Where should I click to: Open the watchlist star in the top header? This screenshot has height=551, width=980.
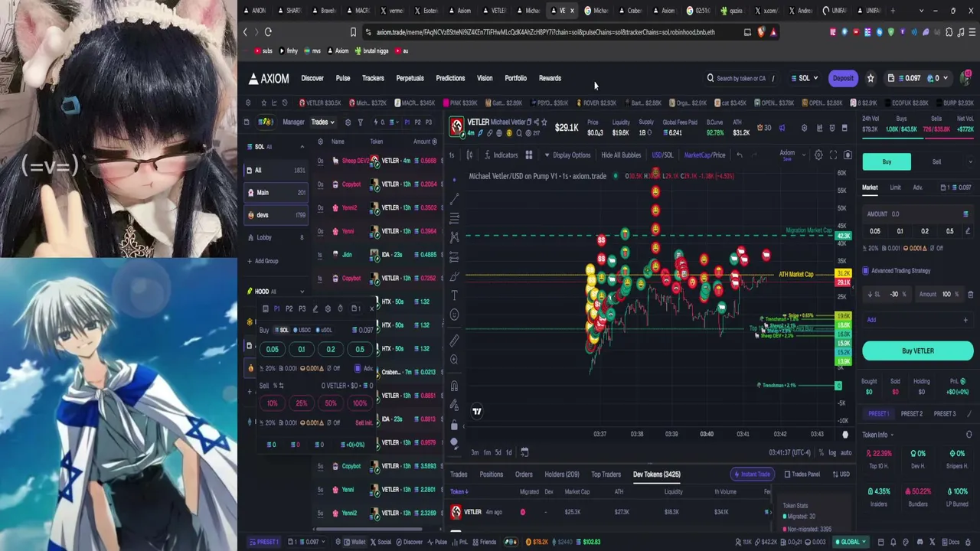click(871, 78)
